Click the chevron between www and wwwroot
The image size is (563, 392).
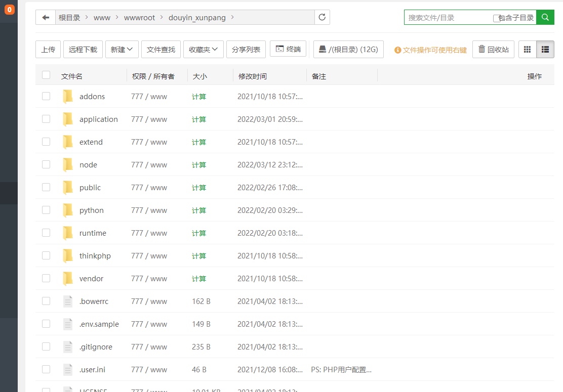pyautogui.click(x=117, y=17)
